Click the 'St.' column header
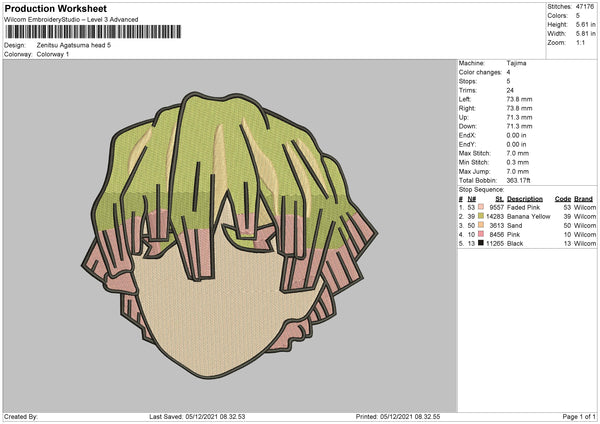Viewport: 600px width, 424px height. pos(499,199)
